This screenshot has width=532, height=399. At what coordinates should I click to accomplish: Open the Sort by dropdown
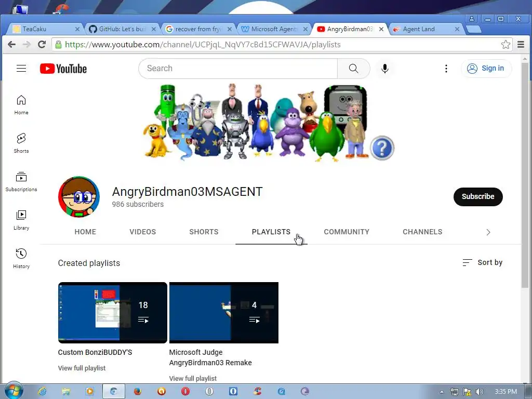(x=483, y=262)
